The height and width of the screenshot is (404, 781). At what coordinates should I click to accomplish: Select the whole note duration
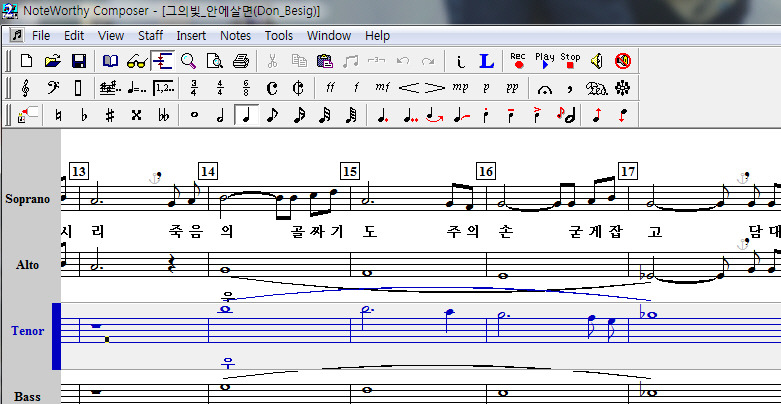(194, 115)
